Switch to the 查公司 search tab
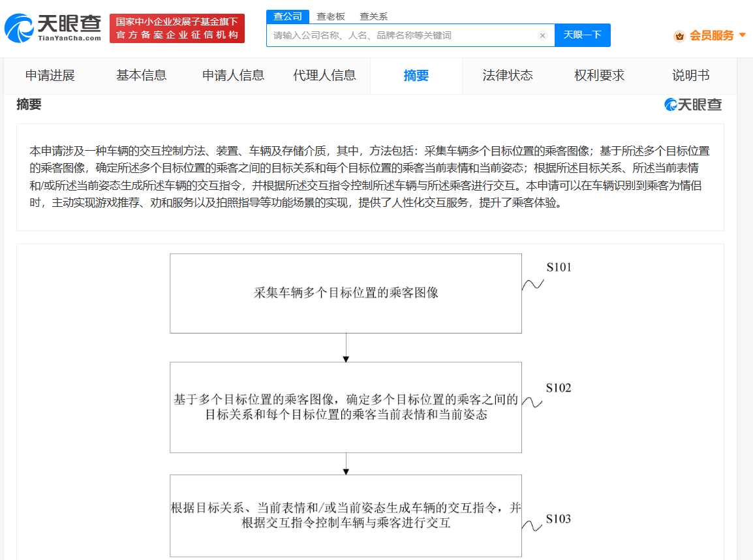Image resolution: width=753 pixels, height=560 pixels. 288,16
